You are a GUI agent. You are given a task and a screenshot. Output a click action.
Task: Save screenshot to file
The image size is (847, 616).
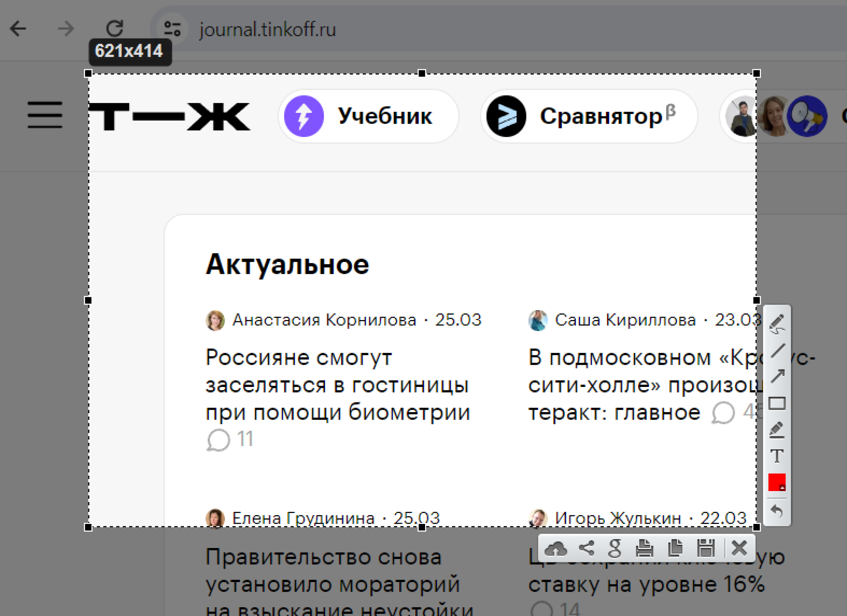pyautogui.click(x=706, y=548)
